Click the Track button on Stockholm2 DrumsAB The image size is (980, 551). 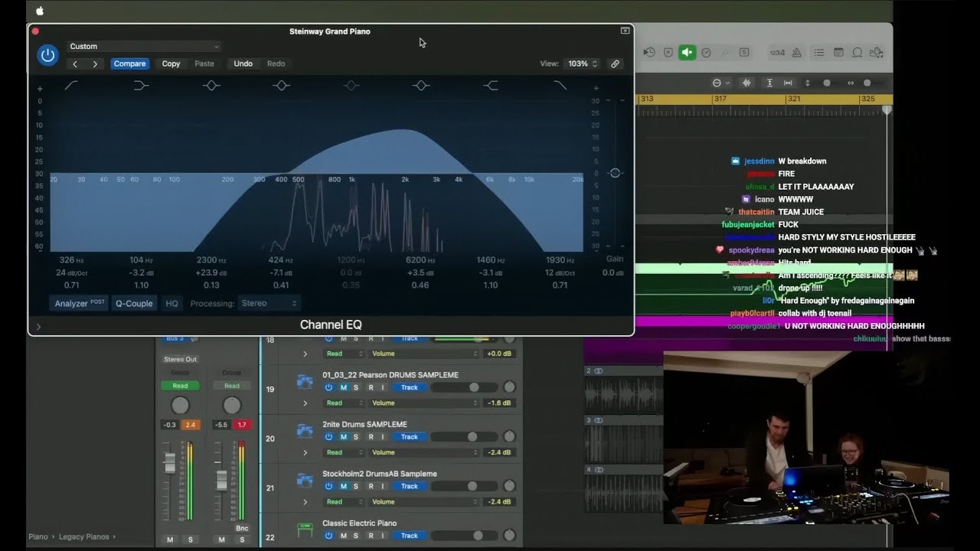click(410, 486)
